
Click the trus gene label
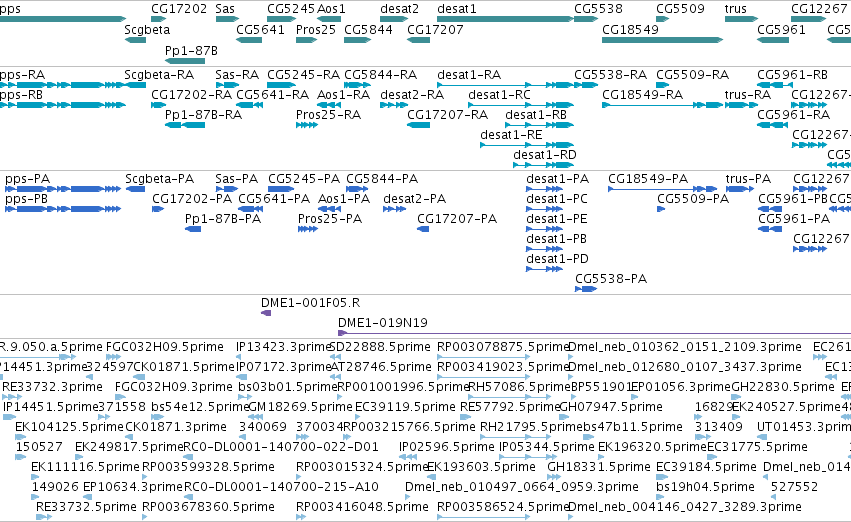tap(735, 9)
